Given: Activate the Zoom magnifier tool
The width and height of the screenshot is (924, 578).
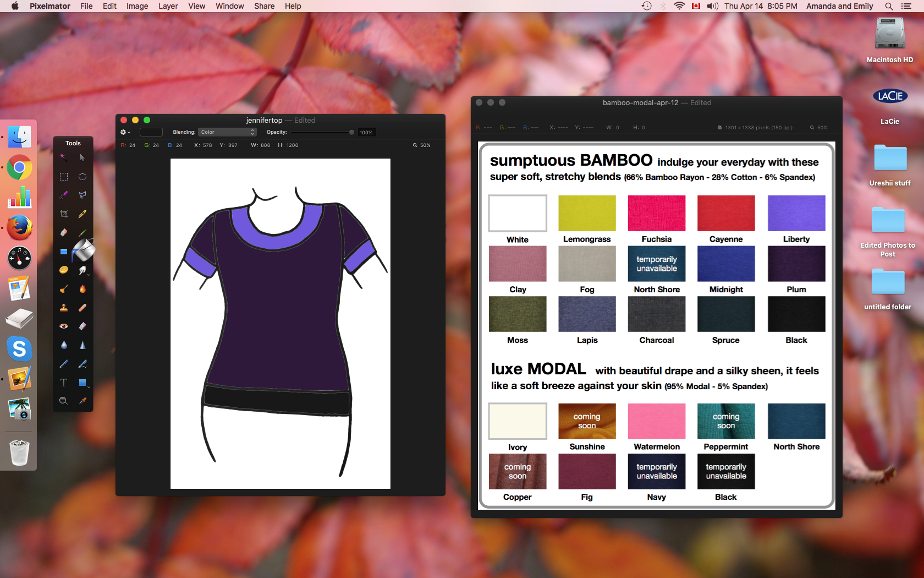Looking at the screenshot, I should (64, 401).
